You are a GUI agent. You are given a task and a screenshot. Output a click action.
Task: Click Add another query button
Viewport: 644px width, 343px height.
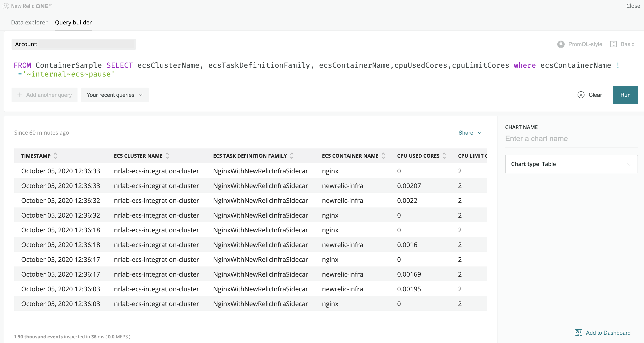click(45, 95)
